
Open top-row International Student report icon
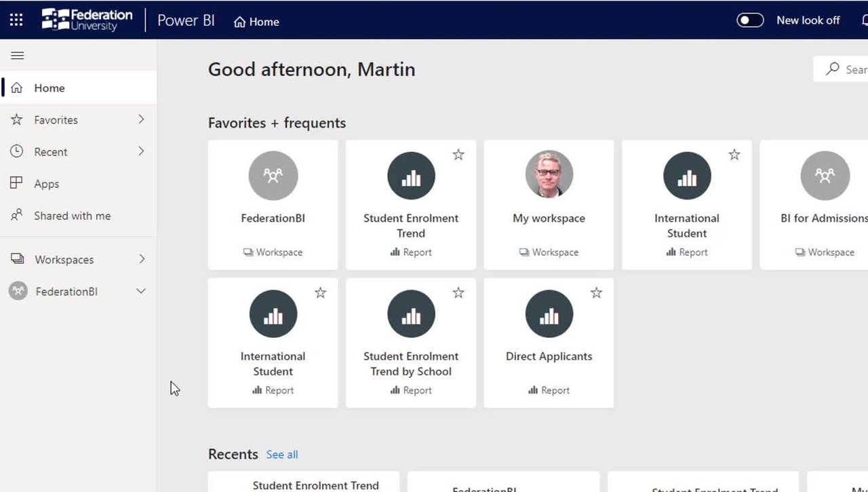687,176
